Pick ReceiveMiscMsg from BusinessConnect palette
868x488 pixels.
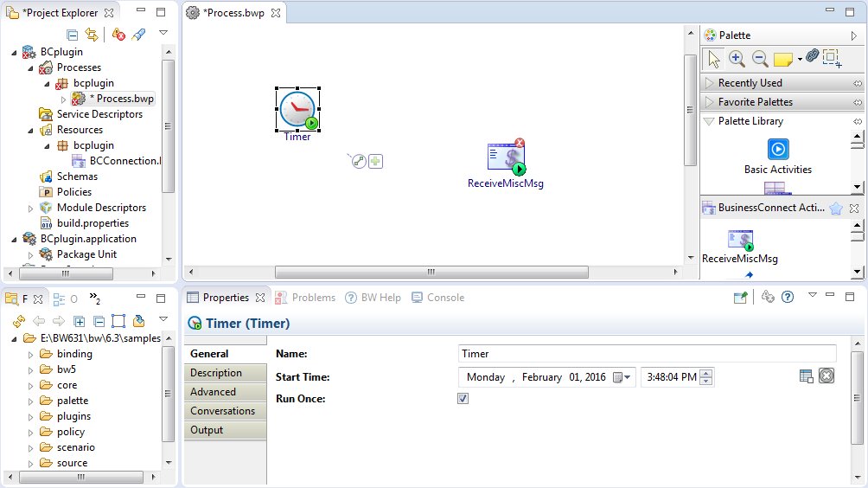(740, 247)
